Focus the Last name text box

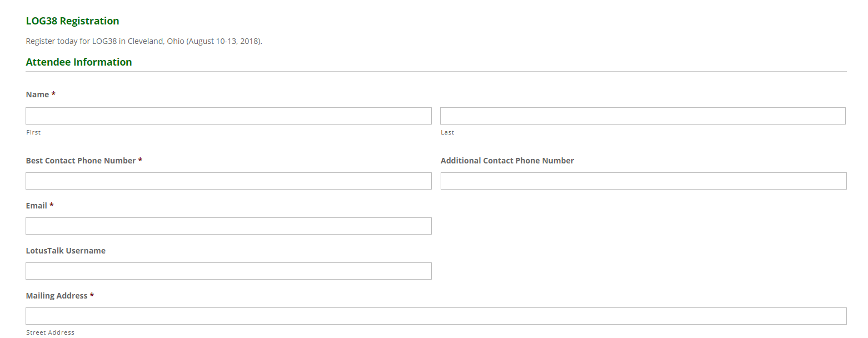click(x=643, y=116)
